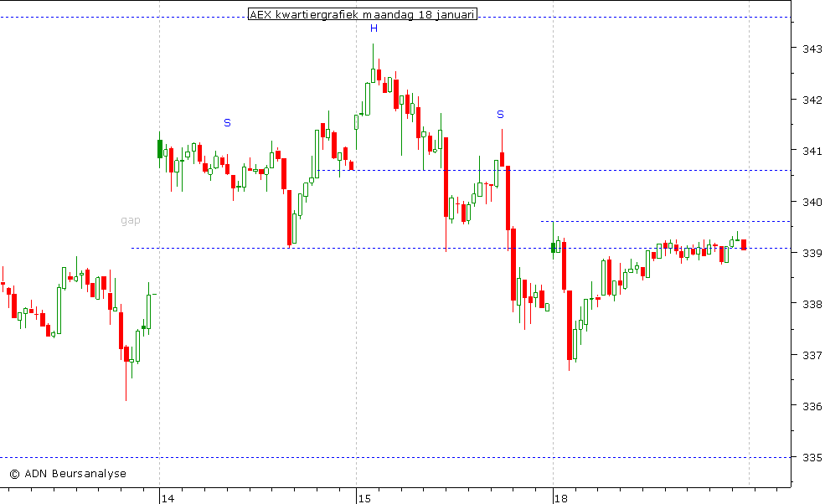Click the 342 price axis label
Screen dimensions: 825x504
pyautogui.click(x=812, y=100)
